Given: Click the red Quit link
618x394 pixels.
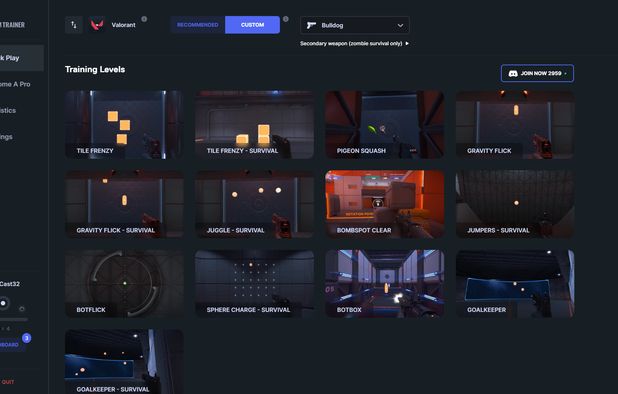Looking at the screenshot, I should point(7,382).
